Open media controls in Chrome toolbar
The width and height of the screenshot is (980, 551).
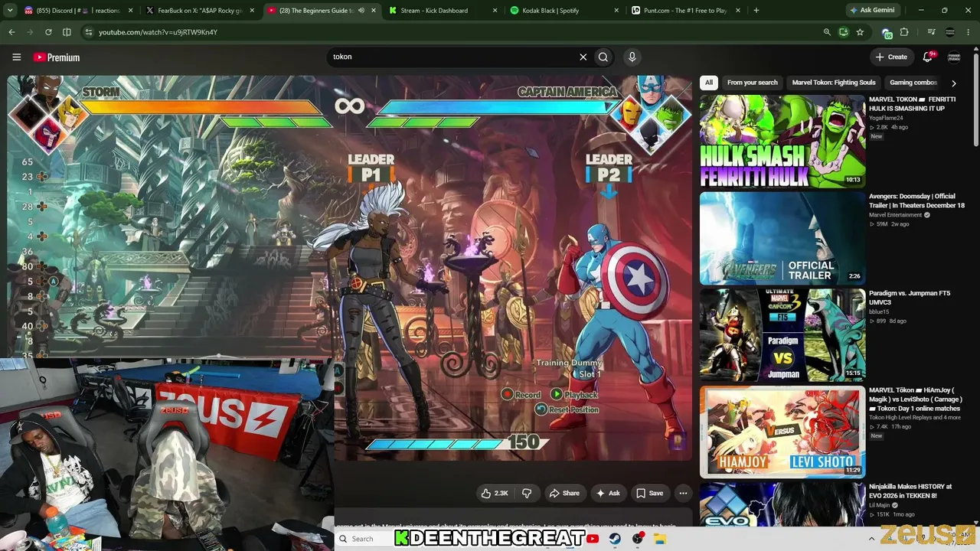931,32
